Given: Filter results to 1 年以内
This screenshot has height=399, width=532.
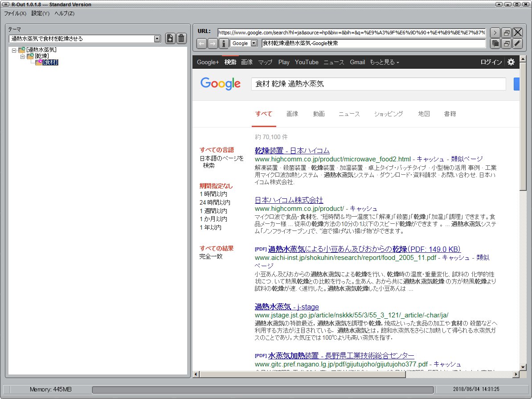Looking at the screenshot, I should [210, 227].
